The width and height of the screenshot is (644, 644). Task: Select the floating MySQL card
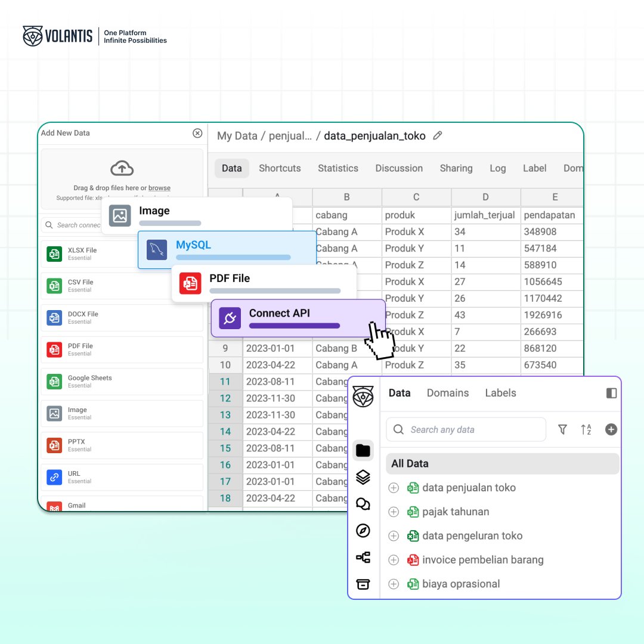(x=227, y=250)
